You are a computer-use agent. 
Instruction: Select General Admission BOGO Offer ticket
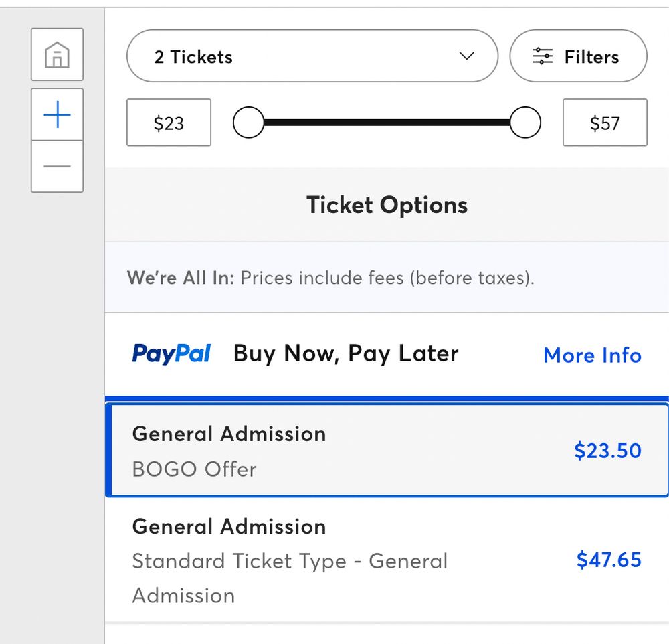coord(387,451)
